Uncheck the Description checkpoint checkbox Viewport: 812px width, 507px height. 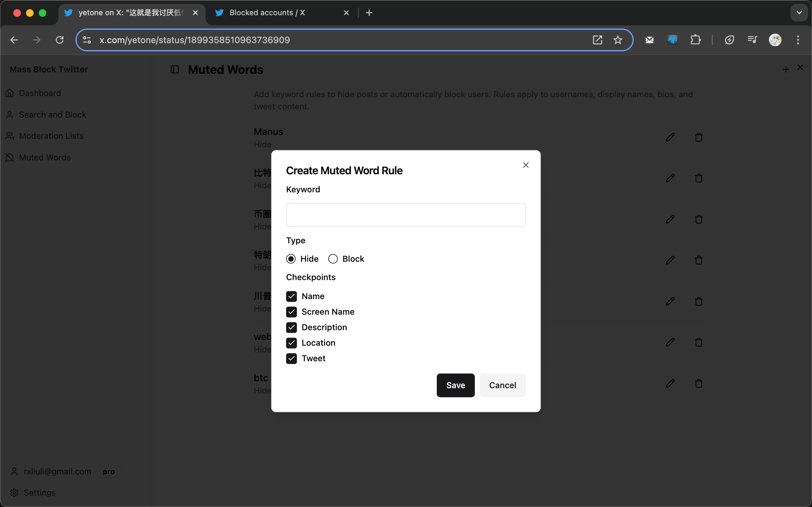[x=291, y=327]
